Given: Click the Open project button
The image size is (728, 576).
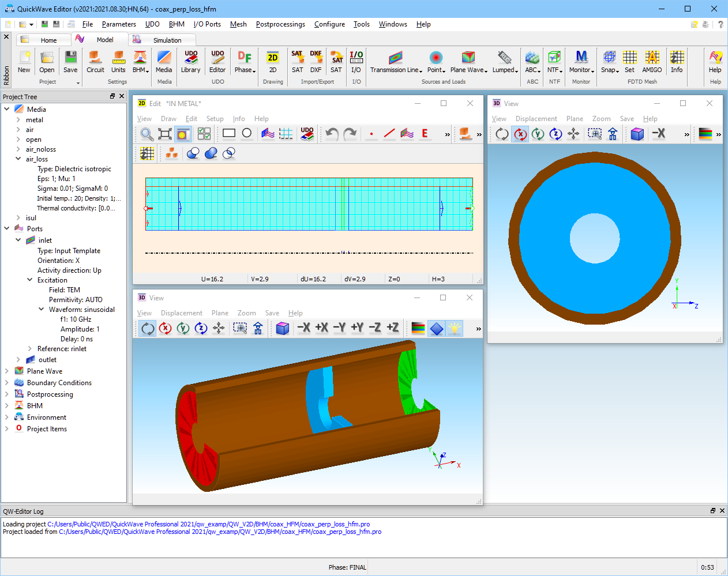Looking at the screenshot, I should [x=47, y=62].
